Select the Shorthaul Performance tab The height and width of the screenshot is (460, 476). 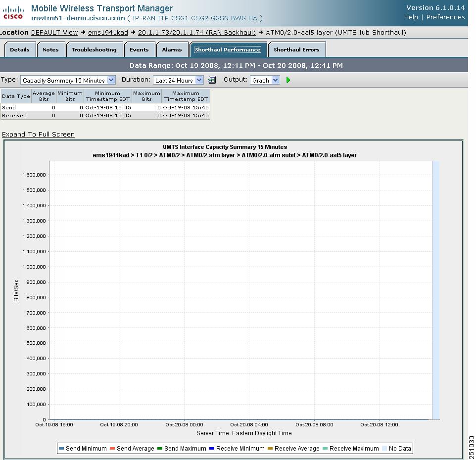(228, 49)
